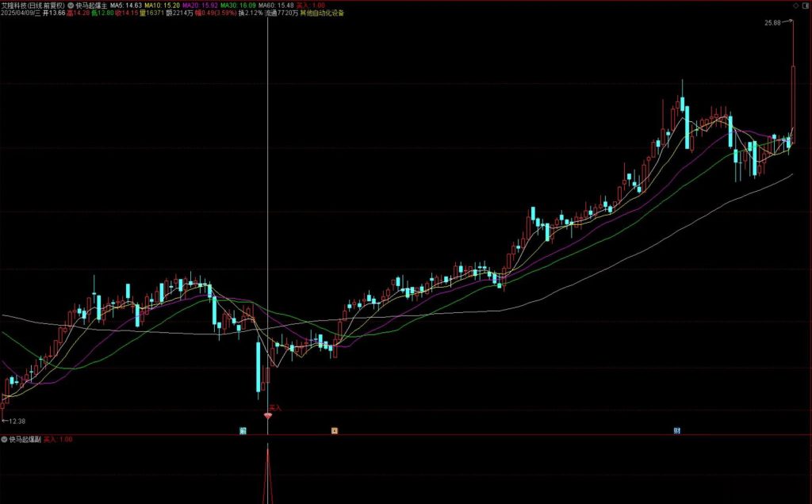The width and height of the screenshot is (812, 504).
Task: Click the red 买入 diamond signal marker
Action: [x=267, y=416]
